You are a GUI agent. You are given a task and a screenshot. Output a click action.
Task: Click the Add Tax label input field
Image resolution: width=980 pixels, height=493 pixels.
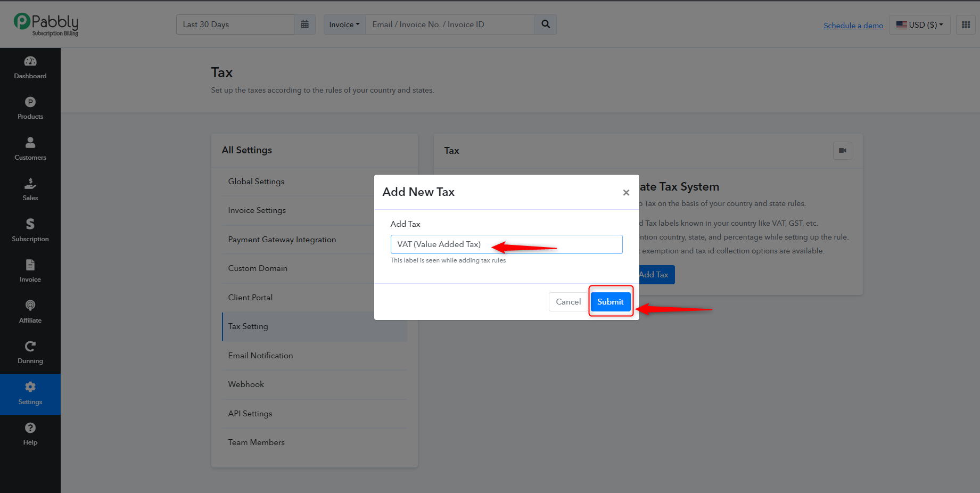[x=506, y=244]
